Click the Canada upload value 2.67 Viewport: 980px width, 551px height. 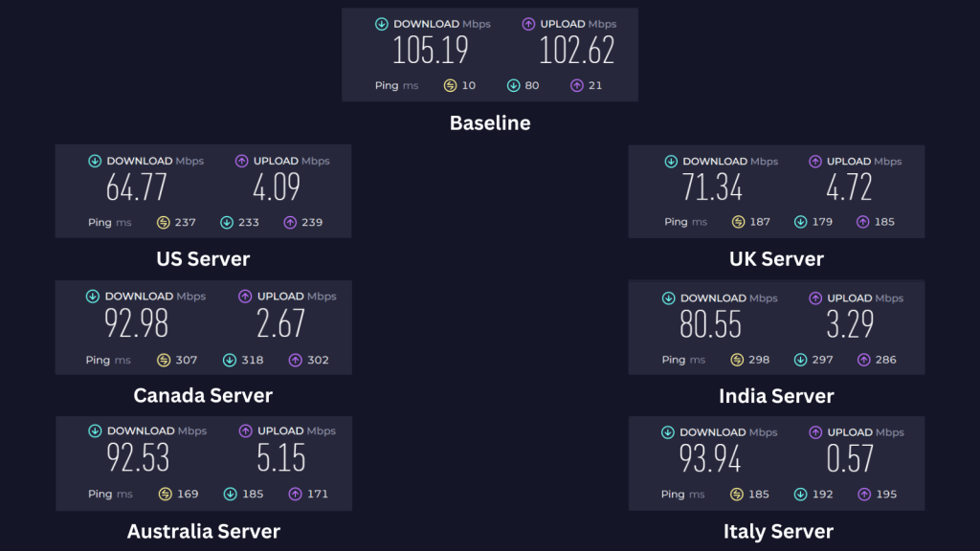pos(280,323)
